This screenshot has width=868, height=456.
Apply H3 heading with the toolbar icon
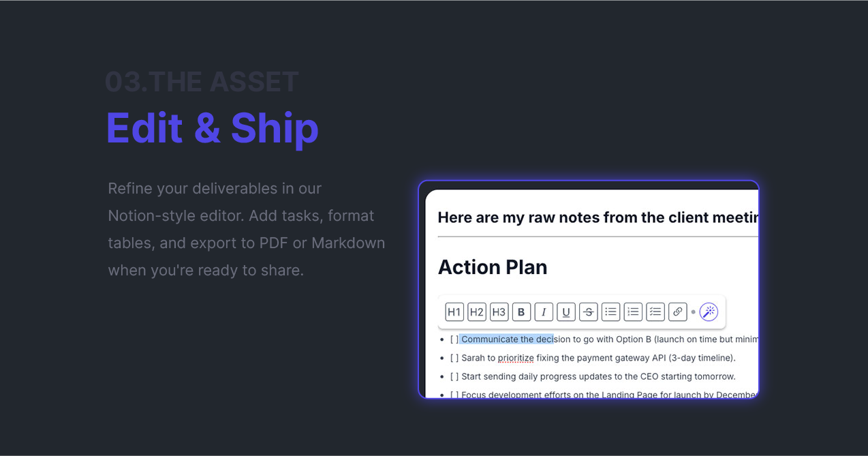pyautogui.click(x=499, y=311)
